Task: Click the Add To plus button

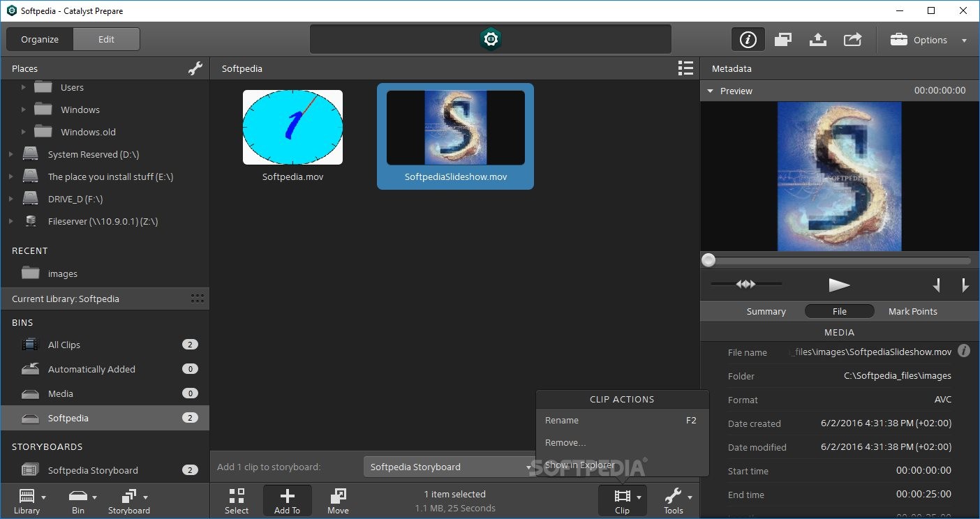Action: point(287,502)
